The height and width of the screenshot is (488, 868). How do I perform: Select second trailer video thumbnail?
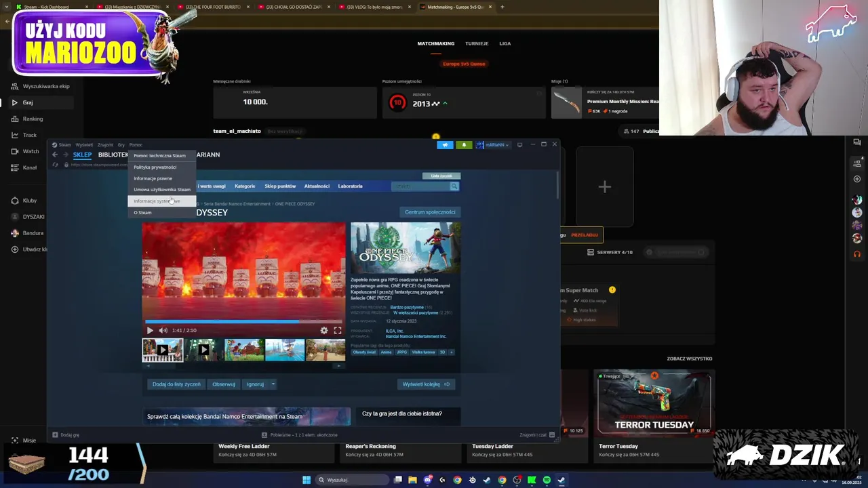(x=203, y=350)
